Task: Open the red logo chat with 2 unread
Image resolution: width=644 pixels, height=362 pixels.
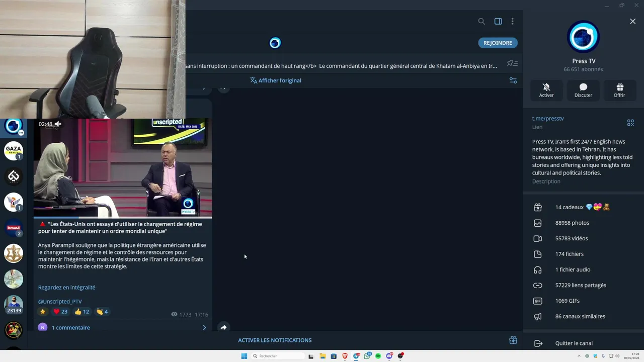Action: click(14, 228)
